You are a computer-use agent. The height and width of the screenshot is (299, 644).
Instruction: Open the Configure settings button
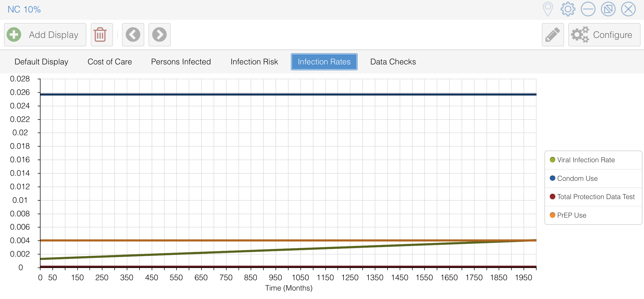pos(604,35)
